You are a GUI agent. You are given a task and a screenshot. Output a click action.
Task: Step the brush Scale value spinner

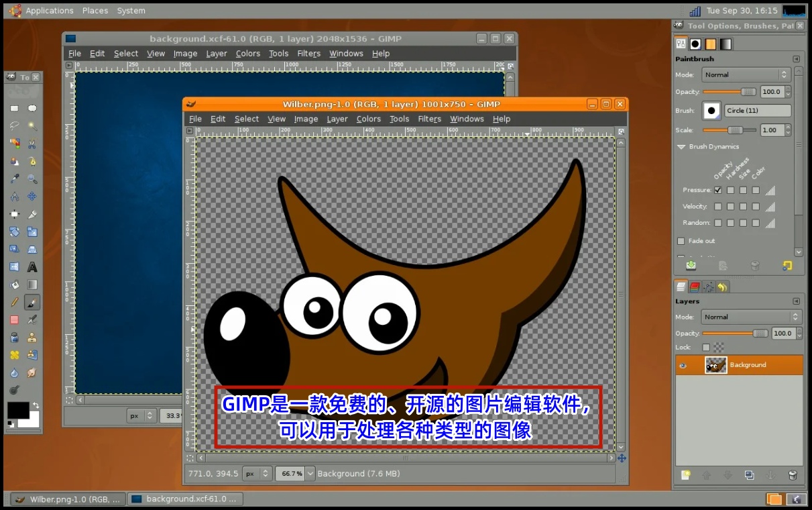788,130
